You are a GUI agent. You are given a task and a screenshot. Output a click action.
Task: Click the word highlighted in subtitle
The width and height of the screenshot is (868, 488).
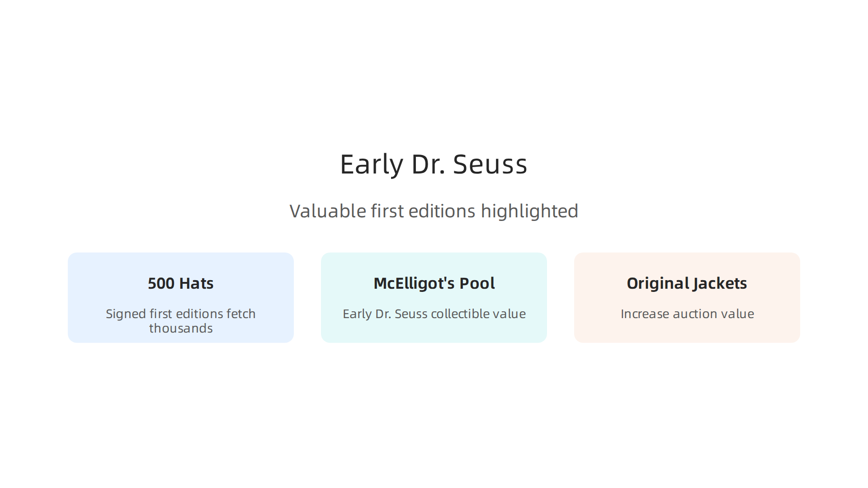click(x=529, y=211)
